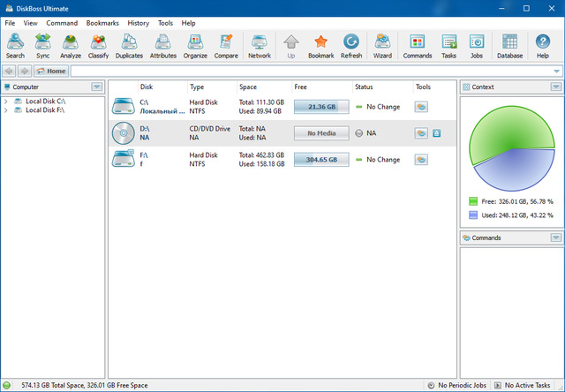
Task: Click the Refresh toolbar button
Action: (x=351, y=46)
